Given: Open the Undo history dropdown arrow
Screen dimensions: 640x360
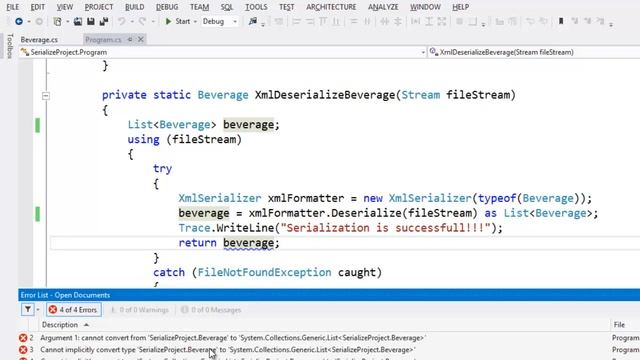Looking at the screenshot, I should point(132,22).
